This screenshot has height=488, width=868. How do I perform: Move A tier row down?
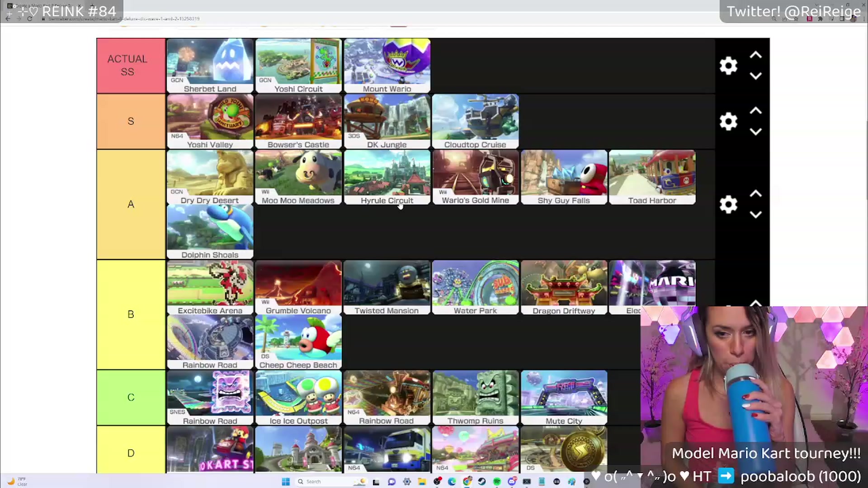tap(755, 215)
